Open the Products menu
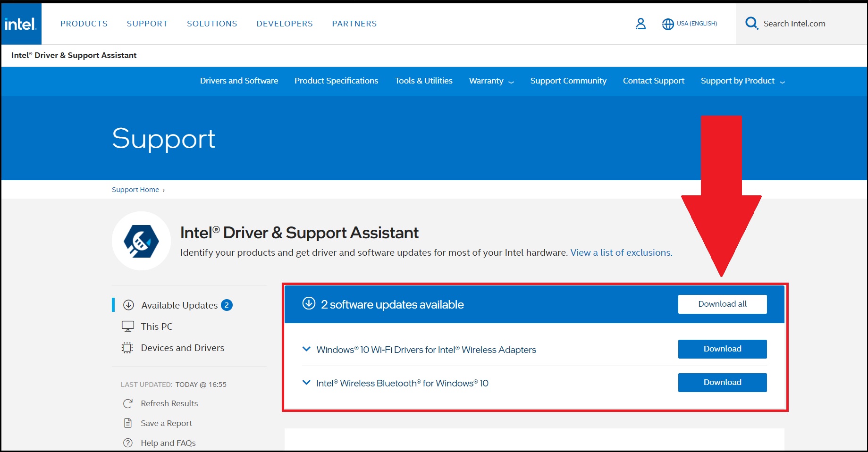Screen dimensions: 868x452 (x=84, y=24)
